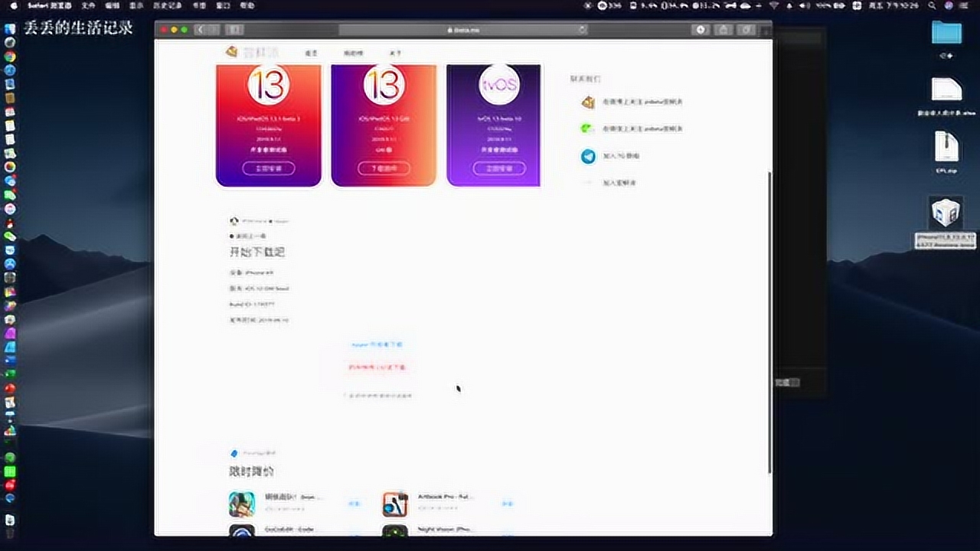The width and height of the screenshot is (980, 551).
Task: Click the install button on tvOS 13 card
Action: pyautogui.click(x=498, y=168)
